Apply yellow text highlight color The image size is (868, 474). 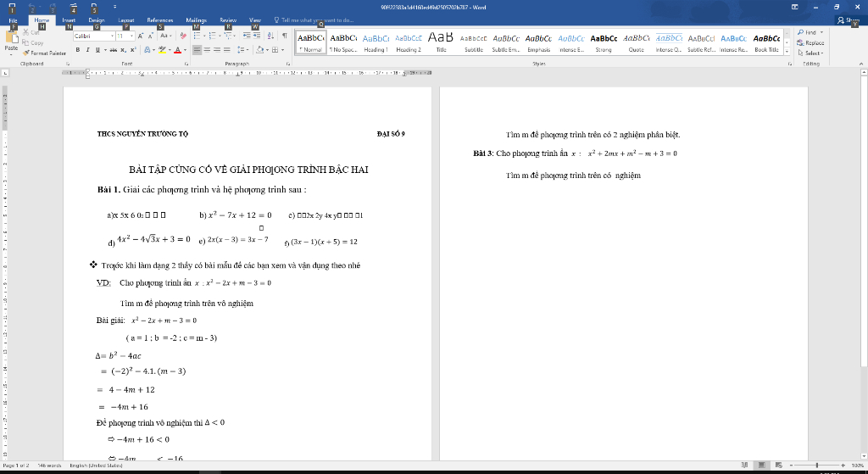162,50
